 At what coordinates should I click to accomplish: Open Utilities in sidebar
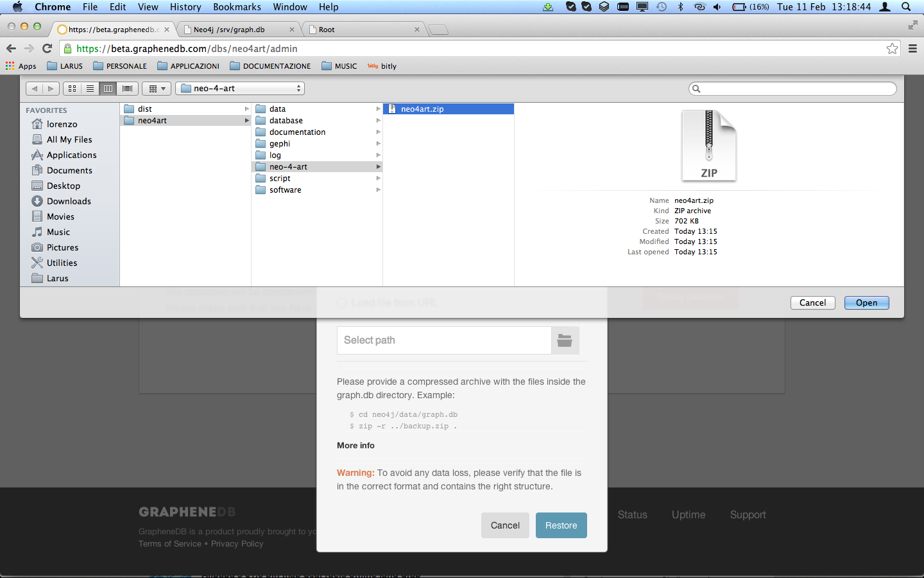tap(62, 263)
